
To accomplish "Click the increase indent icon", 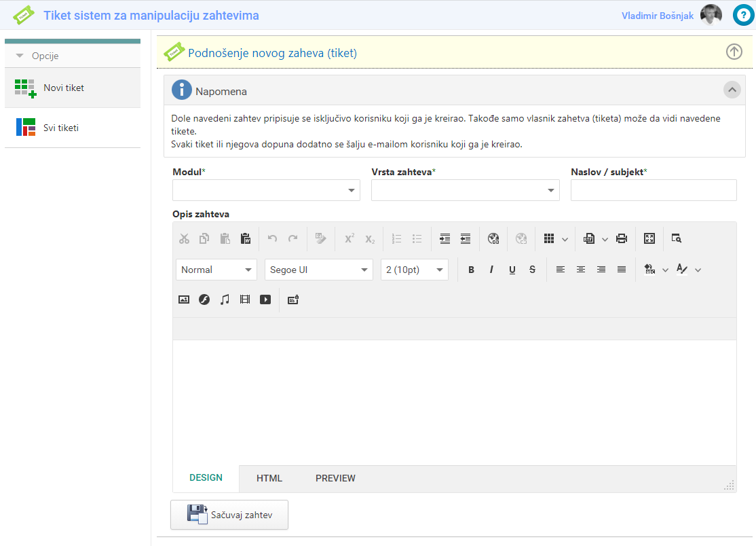I will pos(445,238).
